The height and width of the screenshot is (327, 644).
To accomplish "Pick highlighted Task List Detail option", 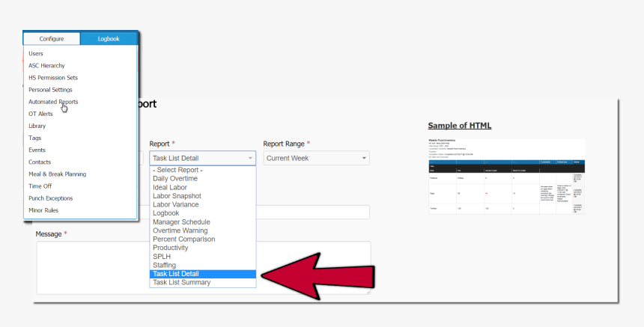I will point(202,274).
